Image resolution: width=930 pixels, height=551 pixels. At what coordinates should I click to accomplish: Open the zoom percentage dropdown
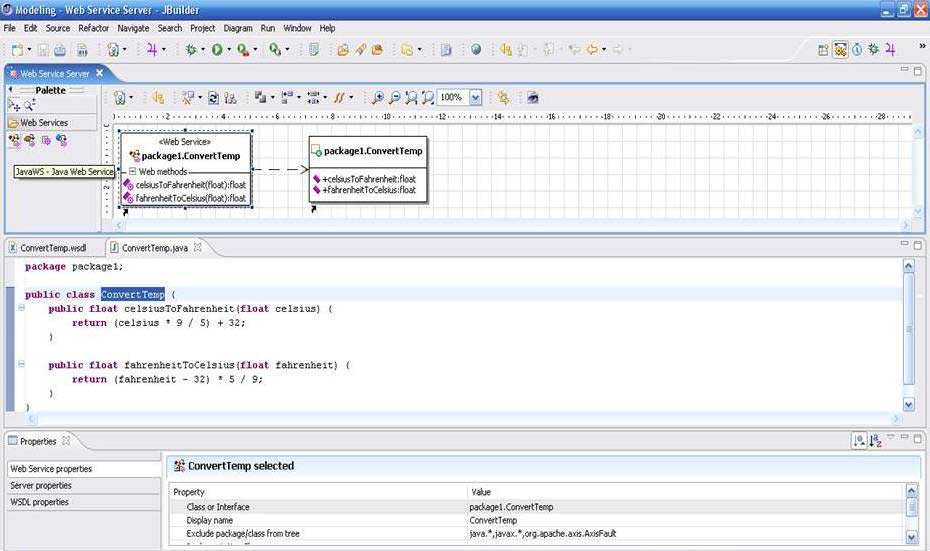point(475,98)
